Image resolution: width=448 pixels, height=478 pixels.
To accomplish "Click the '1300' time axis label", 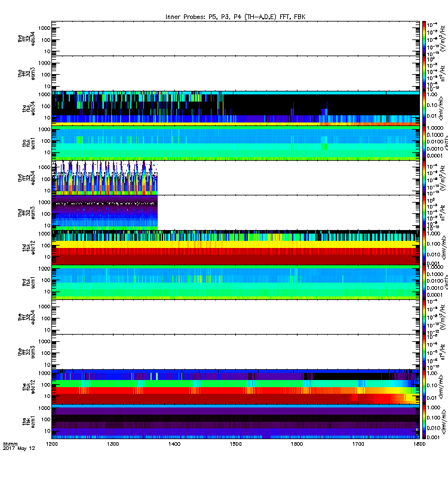I will [113, 444].
